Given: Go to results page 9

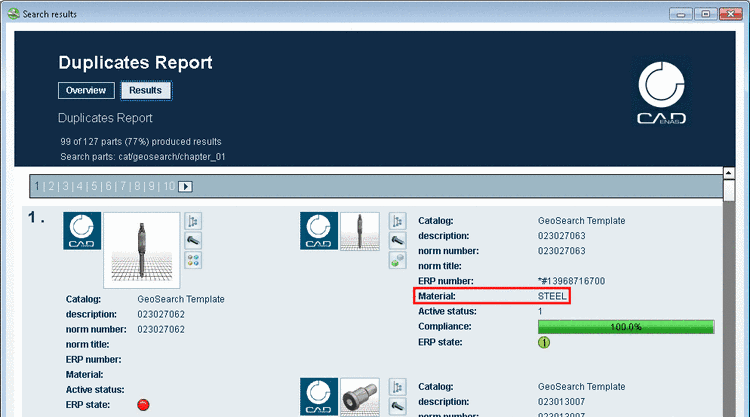Looking at the screenshot, I should tap(152, 186).
